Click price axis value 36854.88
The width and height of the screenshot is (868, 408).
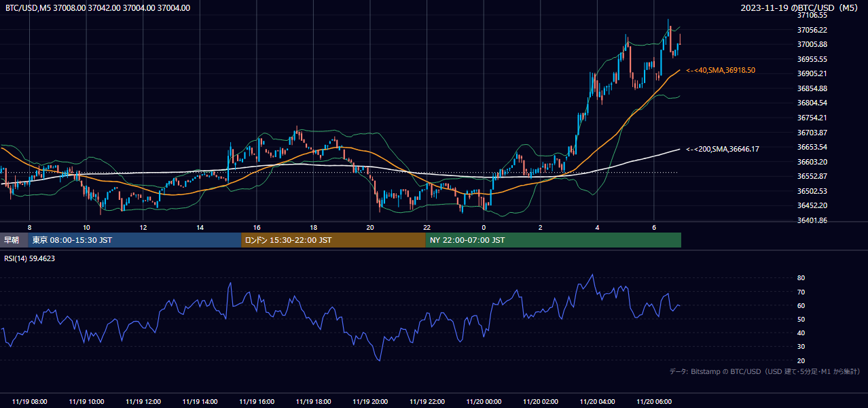(x=812, y=88)
